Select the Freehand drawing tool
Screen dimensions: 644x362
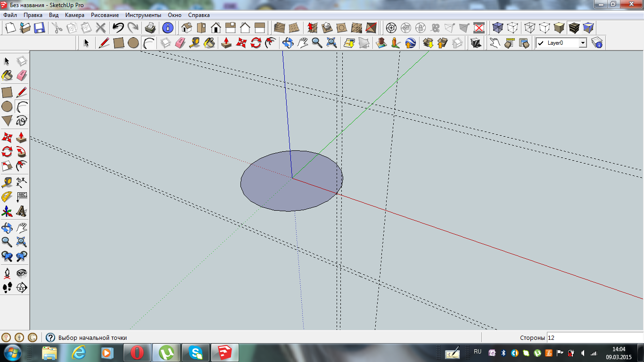click(x=22, y=121)
